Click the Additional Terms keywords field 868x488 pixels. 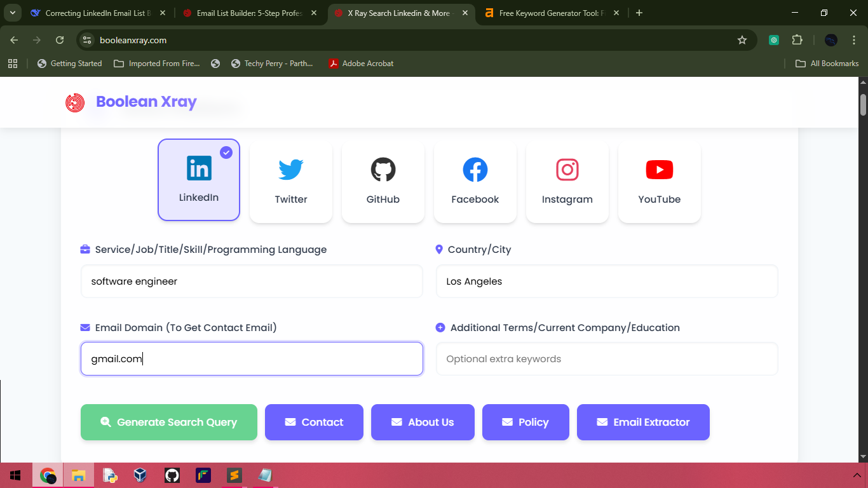click(x=607, y=359)
